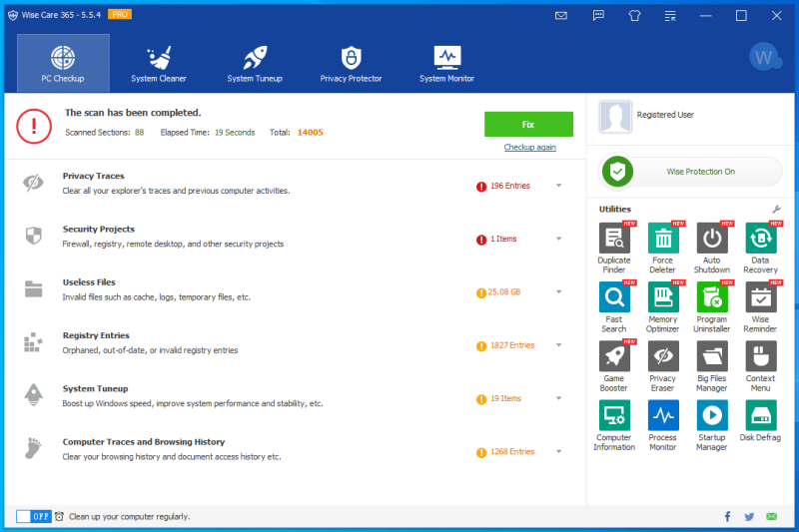Viewport: 799px width, 532px height.
Task: Open the Duplicate Finder utility
Action: 614,240
